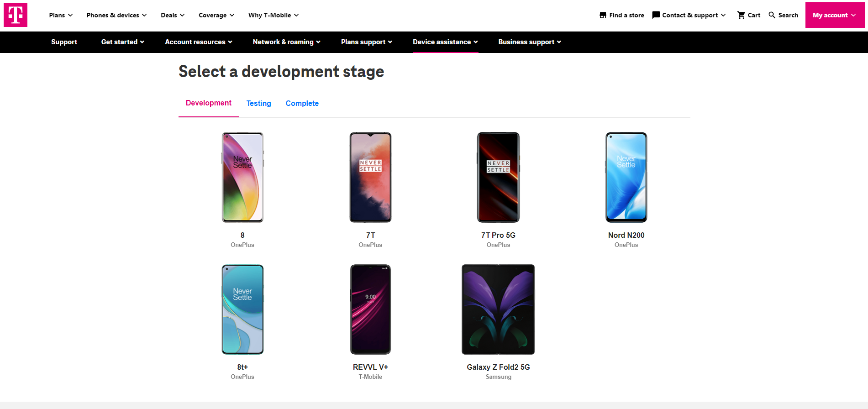Click the Find a store text
Screen dimensions: 868x409
pyautogui.click(x=626, y=15)
